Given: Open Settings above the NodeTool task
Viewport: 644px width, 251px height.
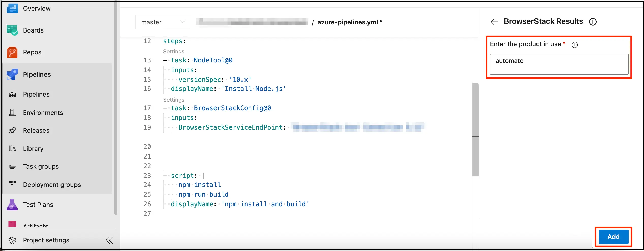Looking at the screenshot, I should click(x=174, y=52).
